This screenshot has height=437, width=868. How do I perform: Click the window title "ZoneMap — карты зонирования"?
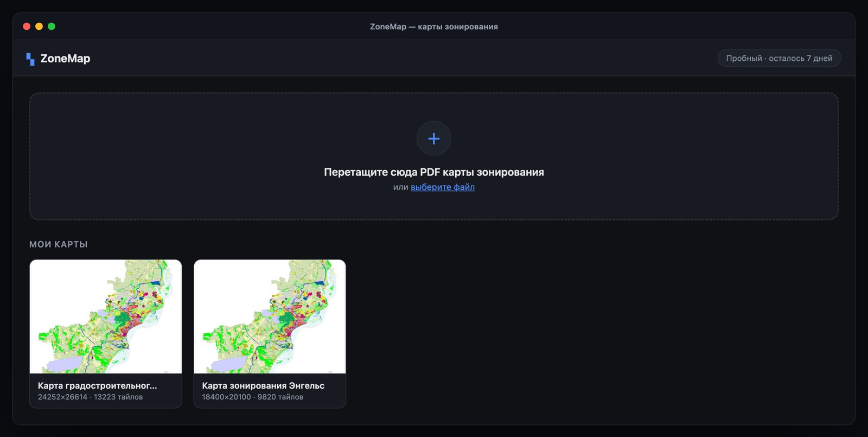tap(434, 27)
